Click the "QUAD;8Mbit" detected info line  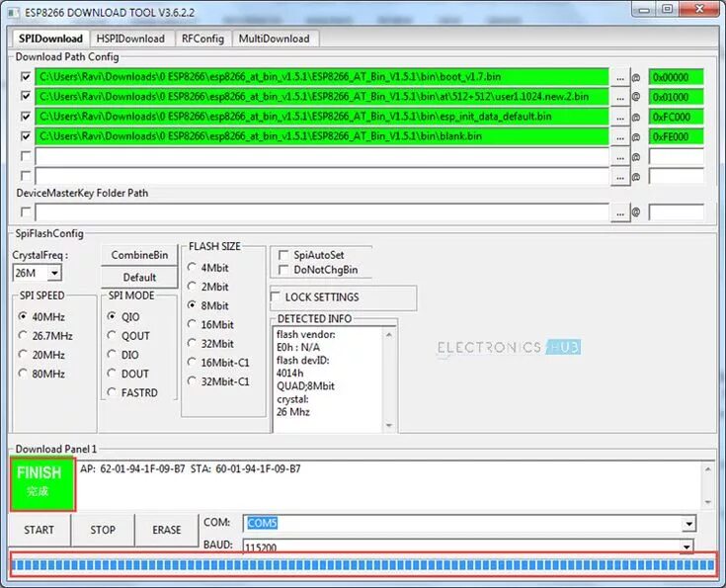[305, 386]
